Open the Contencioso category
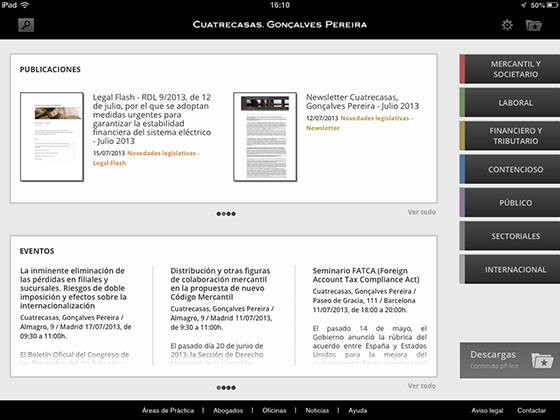The image size is (560, 420). pos(510,169)
